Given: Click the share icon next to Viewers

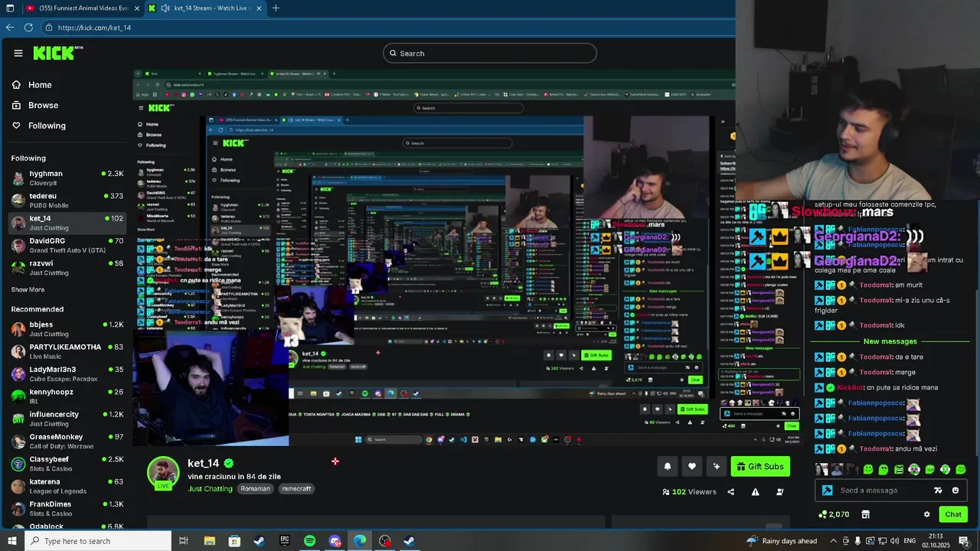Looking at the screenshot, I should click(x=730, y=492).
